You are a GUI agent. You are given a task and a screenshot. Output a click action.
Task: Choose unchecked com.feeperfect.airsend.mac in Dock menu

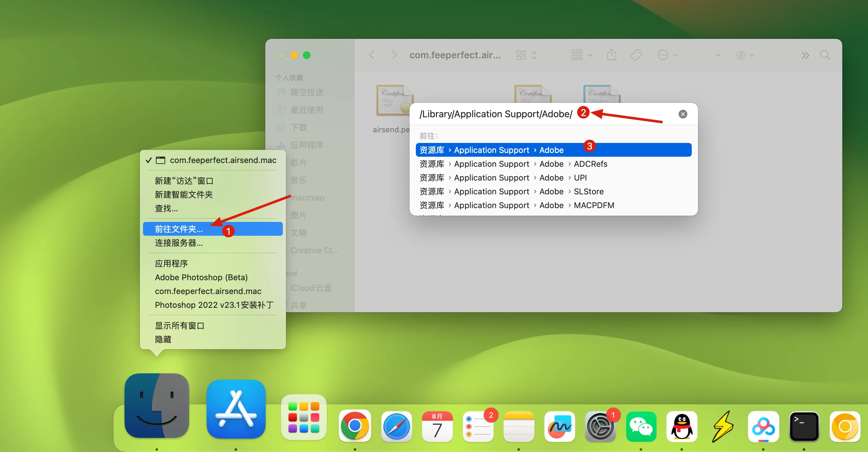pyautogui.click(x=213, y=291)
